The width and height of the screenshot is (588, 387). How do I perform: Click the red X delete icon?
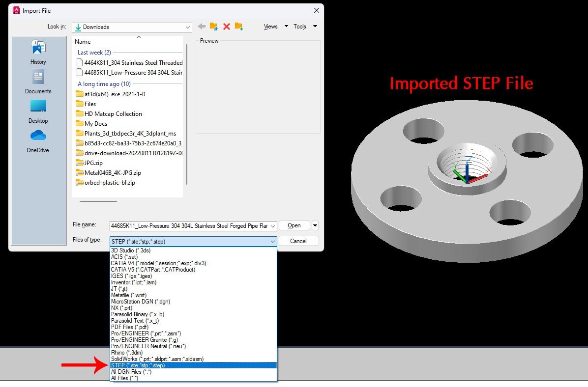[x=227, y=26]
